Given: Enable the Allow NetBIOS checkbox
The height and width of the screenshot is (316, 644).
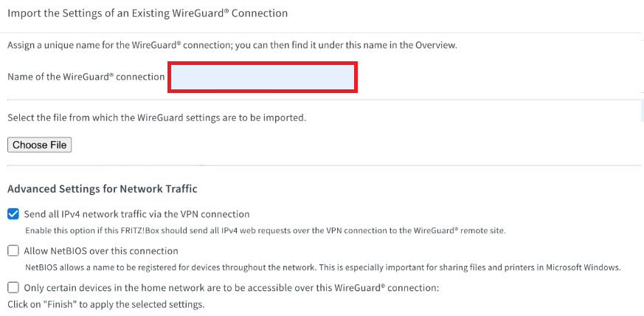Looking at the screenshot, I should point(13,251).
